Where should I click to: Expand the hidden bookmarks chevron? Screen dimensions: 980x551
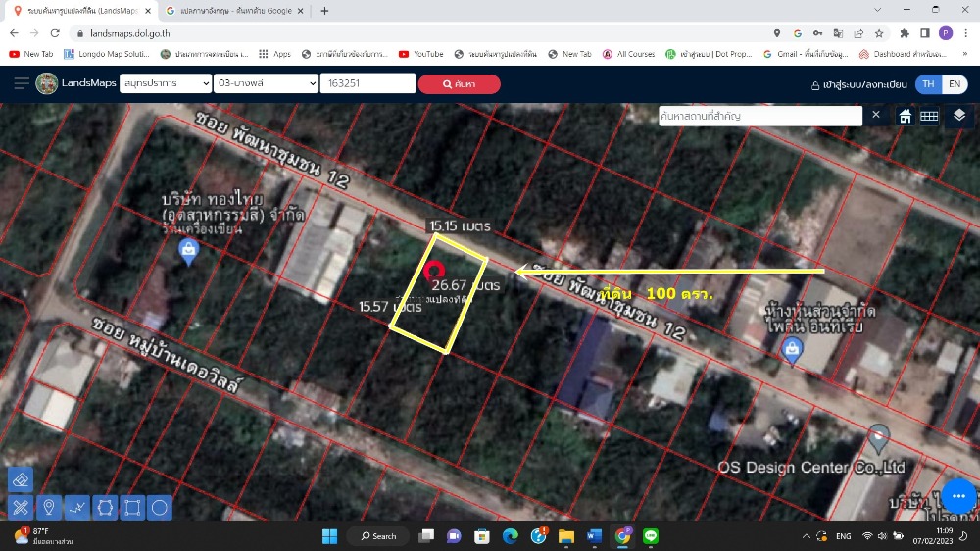(x=965, y=54)
